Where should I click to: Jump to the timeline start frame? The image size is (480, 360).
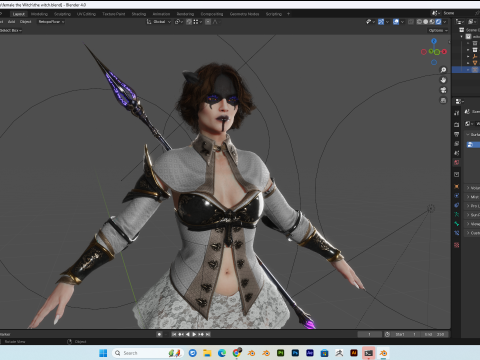[x=174, y=334]
